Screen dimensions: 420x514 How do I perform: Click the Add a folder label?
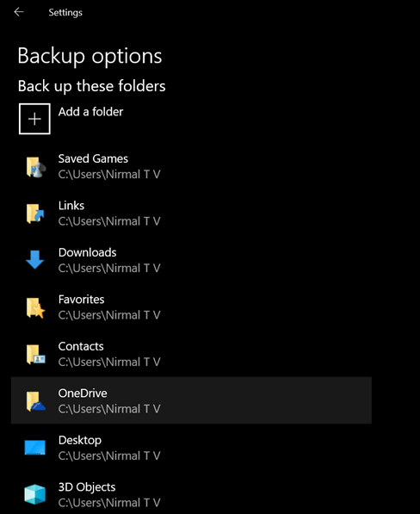point(90,112)
